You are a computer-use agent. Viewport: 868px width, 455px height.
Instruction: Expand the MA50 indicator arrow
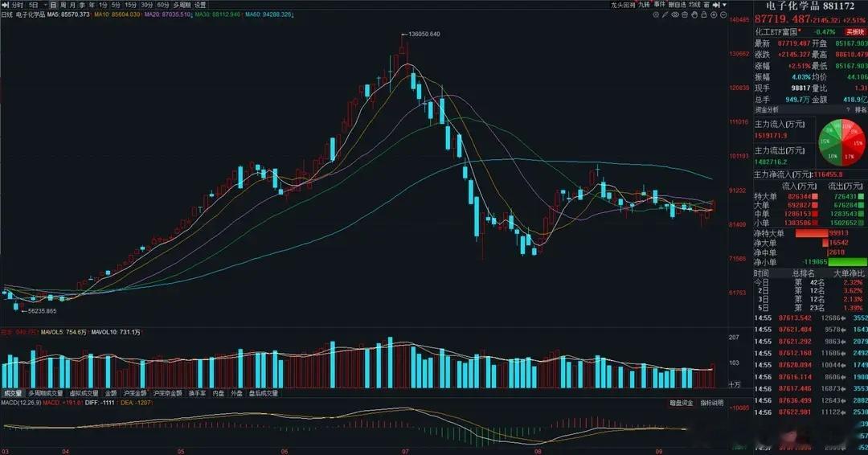coord(293,14)
